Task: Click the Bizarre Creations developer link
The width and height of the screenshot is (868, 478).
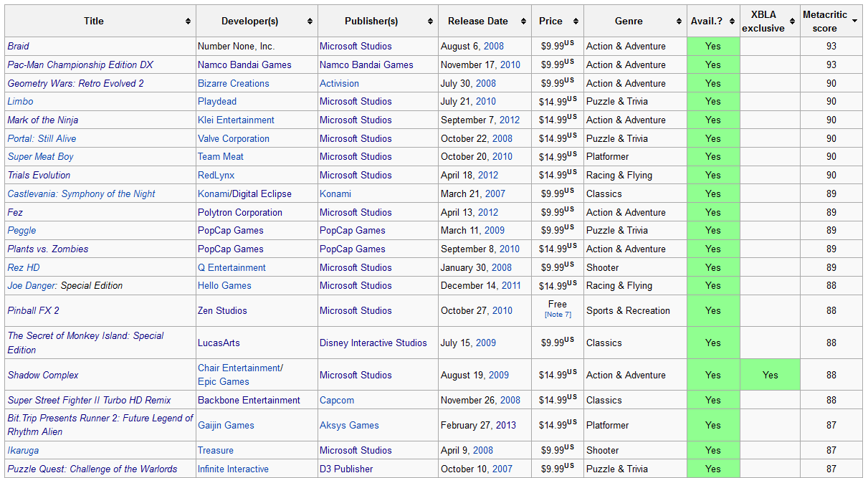Action: tap(234, 84)
